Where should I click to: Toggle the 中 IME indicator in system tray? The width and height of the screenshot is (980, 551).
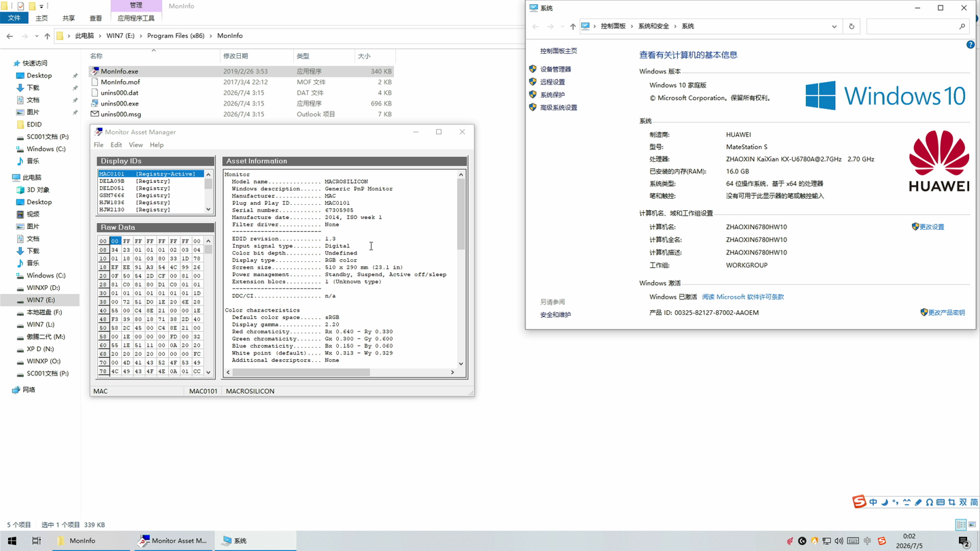pyautogui.click(x=867, y=541)
